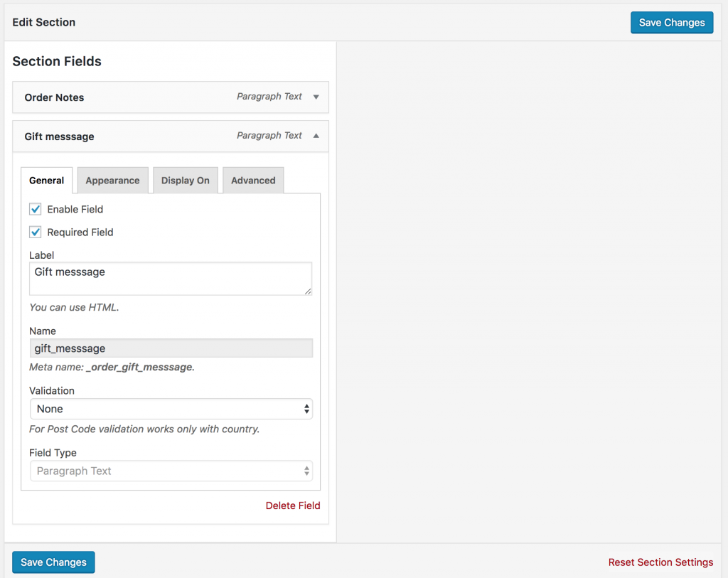Image resolution: width=728 pixels, height=578 pixels.
Task: Click Reset Section Settings link
Action: click(660, 562)
